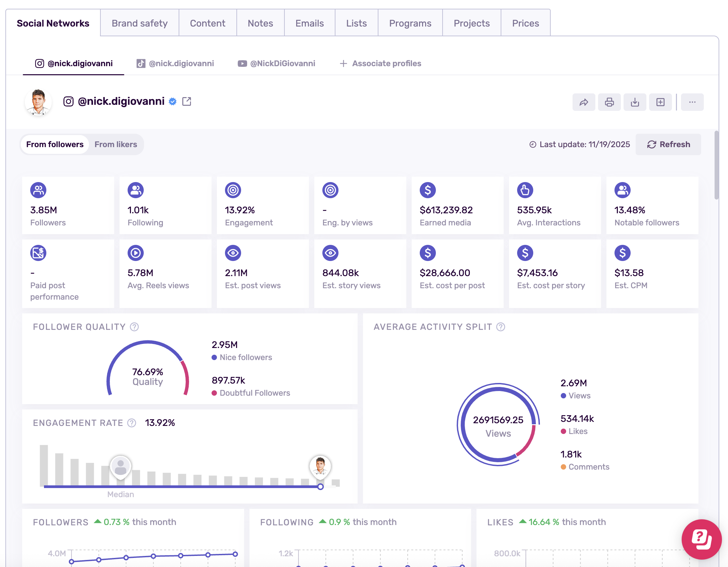
Task: Click the Average Activity Split help icon
Action: (501, 327)
